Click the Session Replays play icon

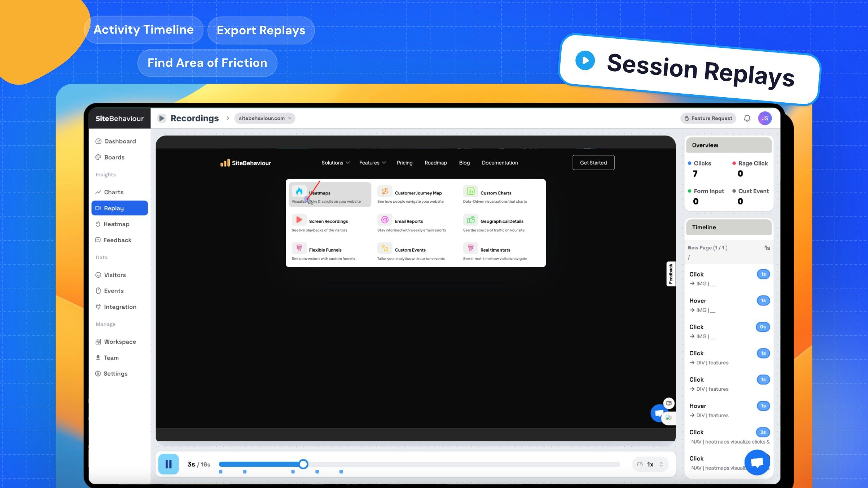tap(585, 60)
